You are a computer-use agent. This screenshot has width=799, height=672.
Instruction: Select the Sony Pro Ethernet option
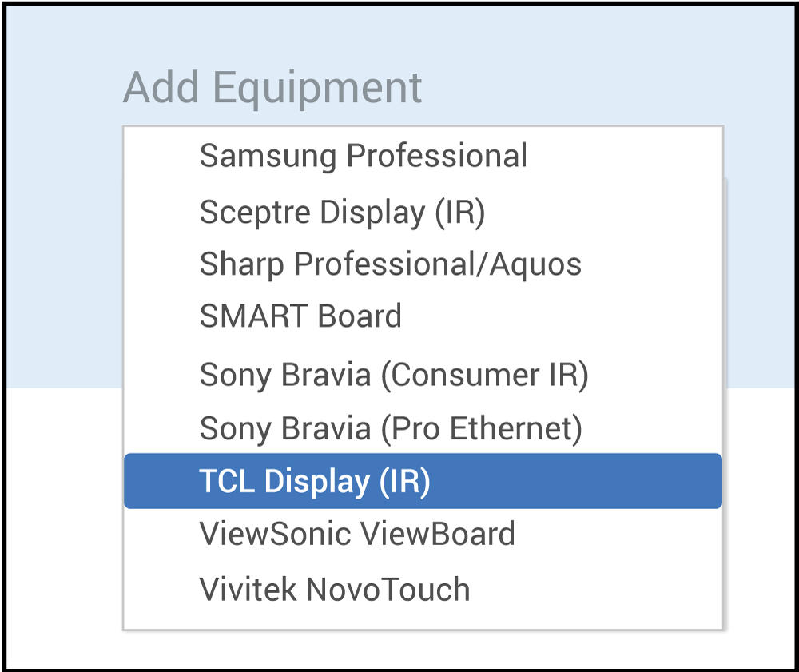click(391, 429)
